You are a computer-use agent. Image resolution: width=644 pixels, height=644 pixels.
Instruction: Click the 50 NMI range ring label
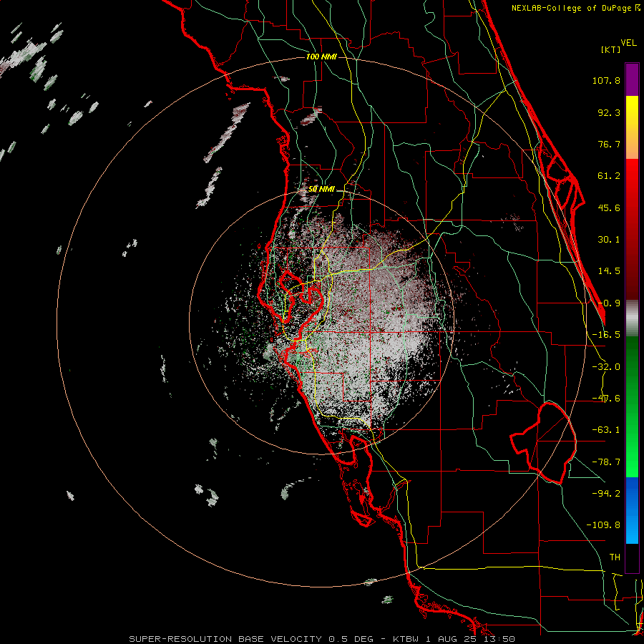(x=321, y=189)
